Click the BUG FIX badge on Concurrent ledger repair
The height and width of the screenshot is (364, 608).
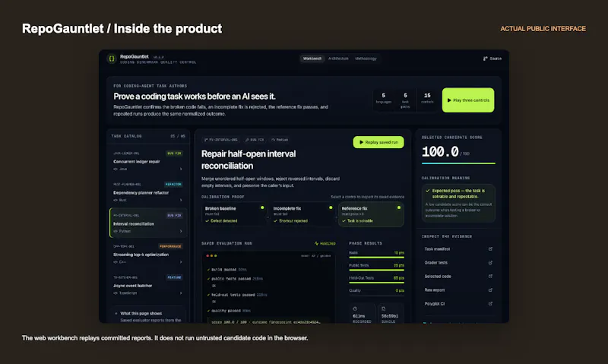(175, 153)
